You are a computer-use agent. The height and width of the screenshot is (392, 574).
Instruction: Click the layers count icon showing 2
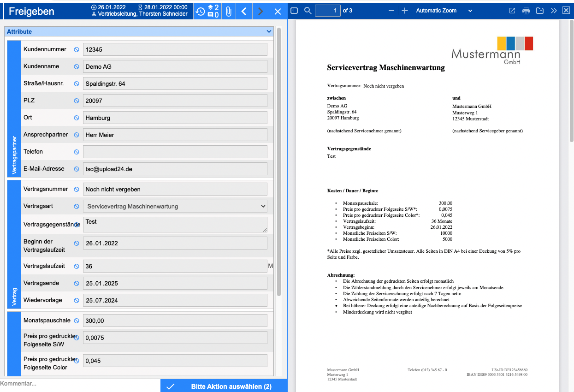(213, 7)
